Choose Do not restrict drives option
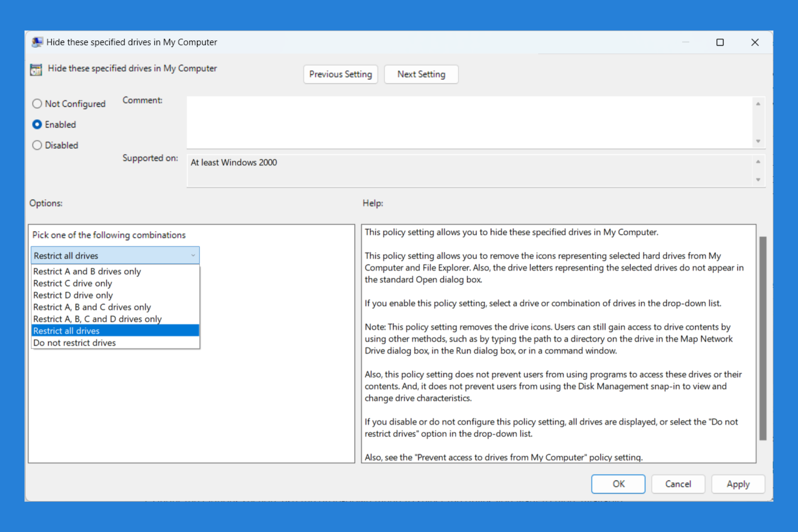The image size is (798, 532). coord(116,343)
